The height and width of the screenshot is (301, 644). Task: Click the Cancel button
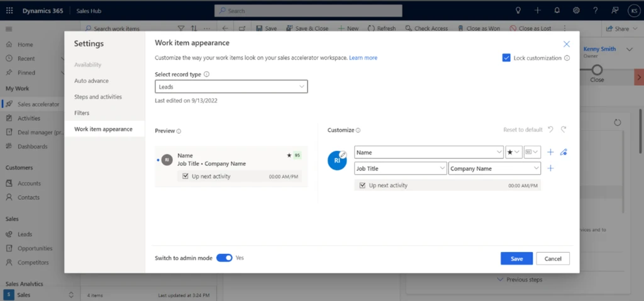553,259
